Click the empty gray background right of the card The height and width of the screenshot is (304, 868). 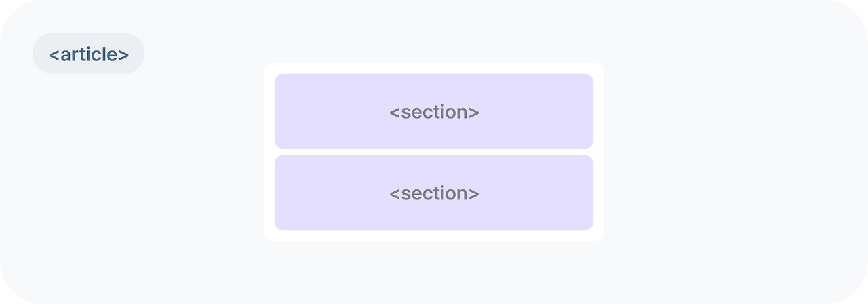(732, 152)
